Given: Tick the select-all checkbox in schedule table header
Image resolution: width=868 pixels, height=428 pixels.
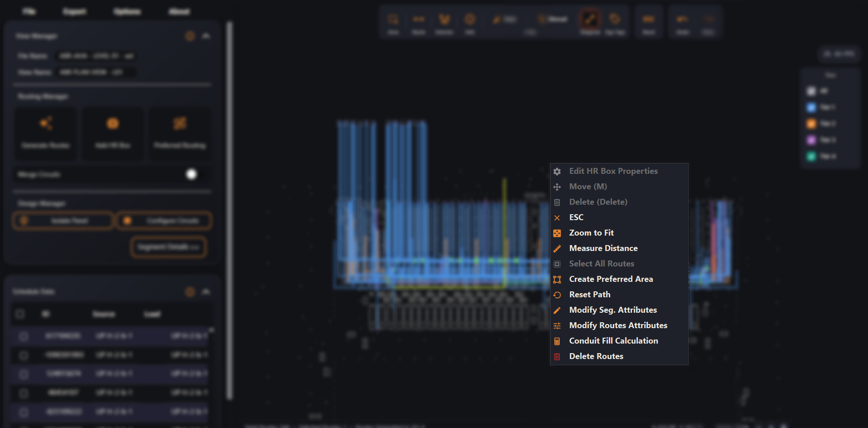Looking at the screenshot, I should 20,314.
